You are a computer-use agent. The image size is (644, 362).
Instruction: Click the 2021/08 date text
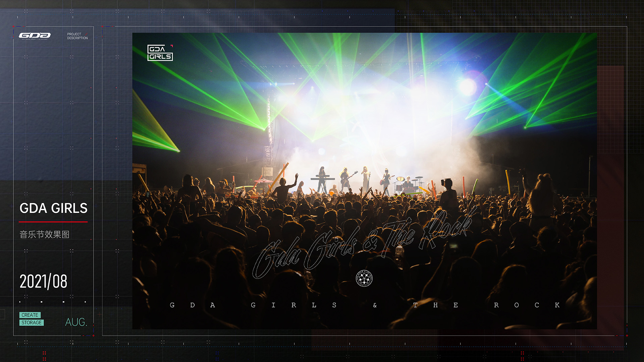coord(43,282)
